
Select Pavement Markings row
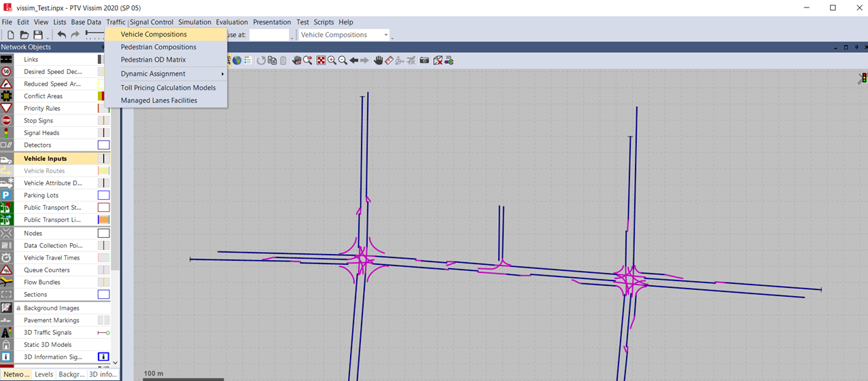coord(55,321)
